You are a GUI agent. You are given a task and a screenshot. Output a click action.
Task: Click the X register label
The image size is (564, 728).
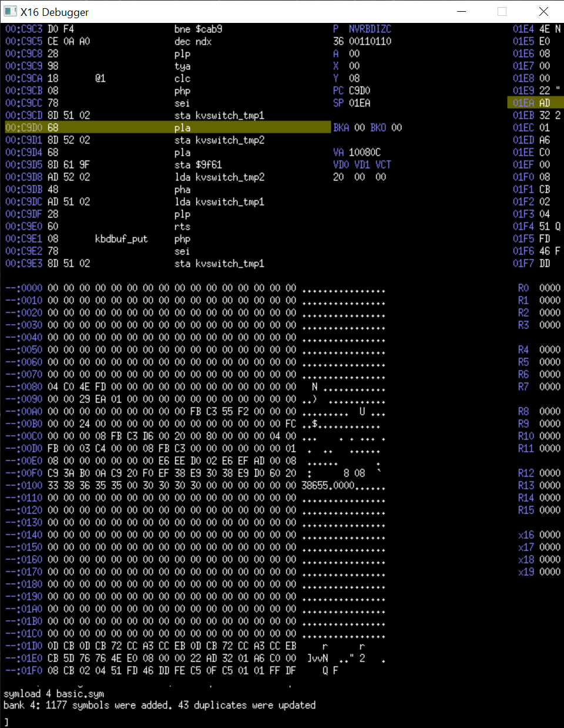click(x=335, y=66)
